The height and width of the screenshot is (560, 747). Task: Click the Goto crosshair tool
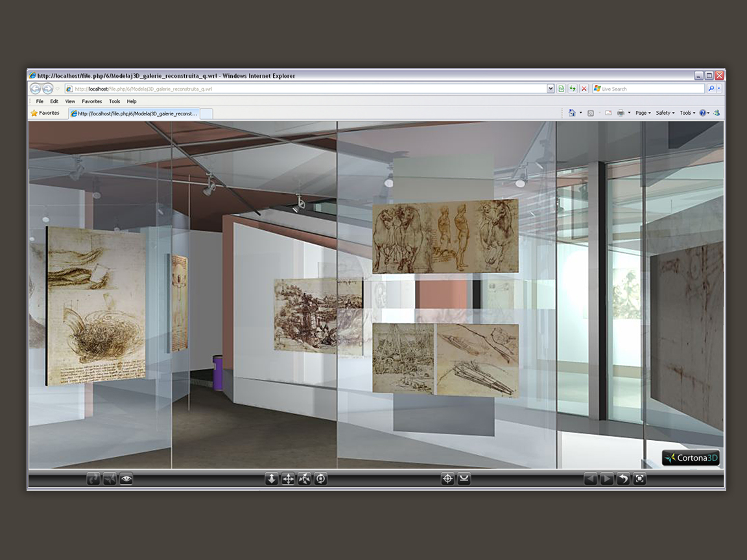point(448,478)
